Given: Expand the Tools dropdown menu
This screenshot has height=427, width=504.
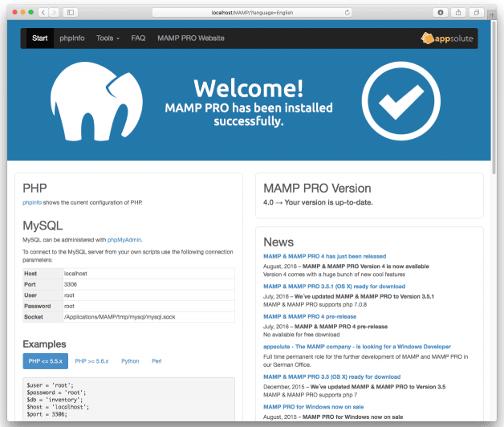Looking at the screenshot, I should point(108,39).
